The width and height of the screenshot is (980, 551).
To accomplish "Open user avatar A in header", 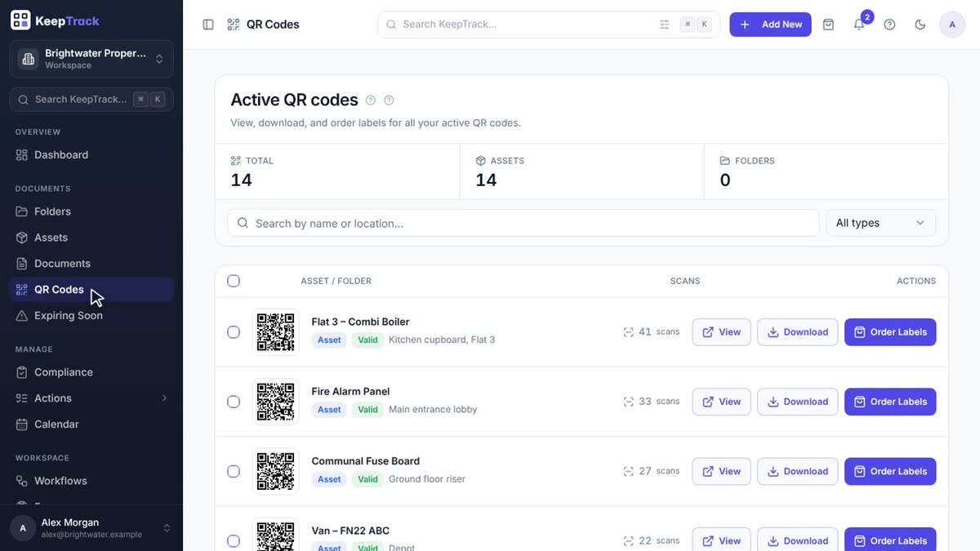I will 952,24.
